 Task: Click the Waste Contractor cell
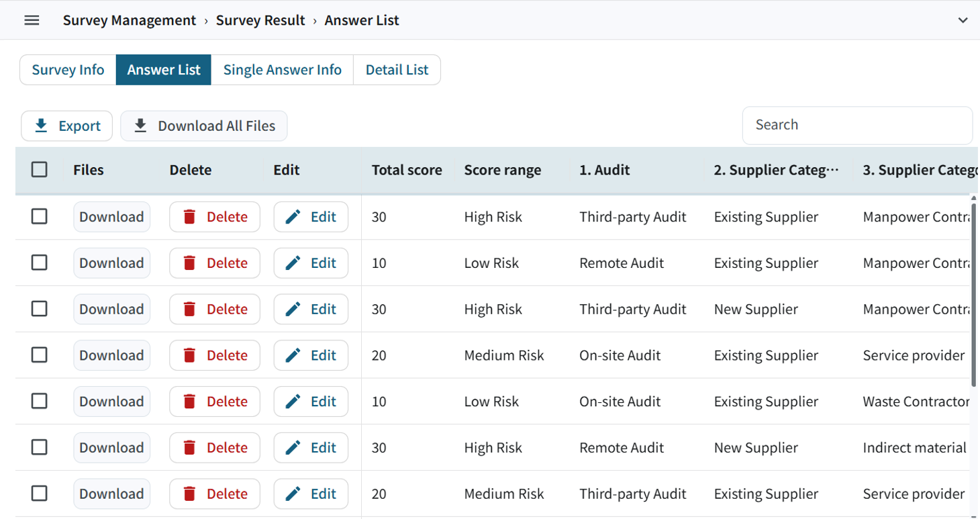click(x=916, y=402)
